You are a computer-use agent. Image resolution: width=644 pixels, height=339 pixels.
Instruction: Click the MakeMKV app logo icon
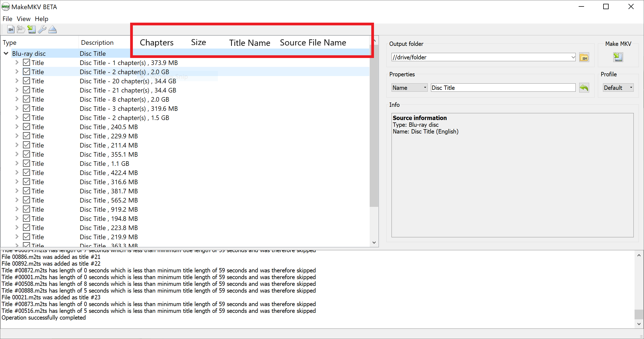pyautogui.click(x=5, y=7)
